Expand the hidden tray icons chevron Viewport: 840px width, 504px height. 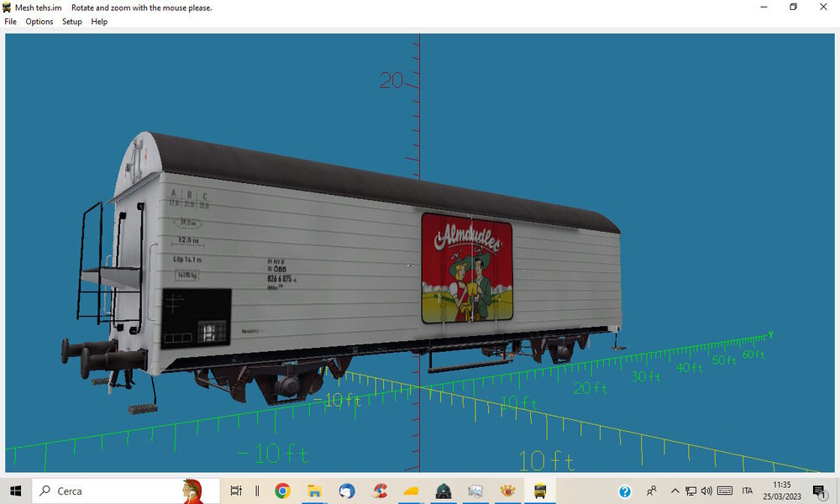click(675, 491)
